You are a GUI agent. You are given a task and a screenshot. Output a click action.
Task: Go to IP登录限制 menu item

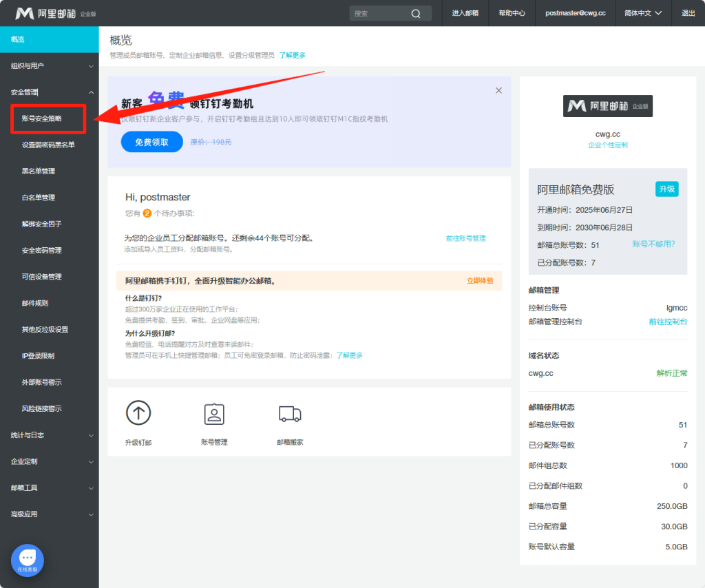[38, 356]
